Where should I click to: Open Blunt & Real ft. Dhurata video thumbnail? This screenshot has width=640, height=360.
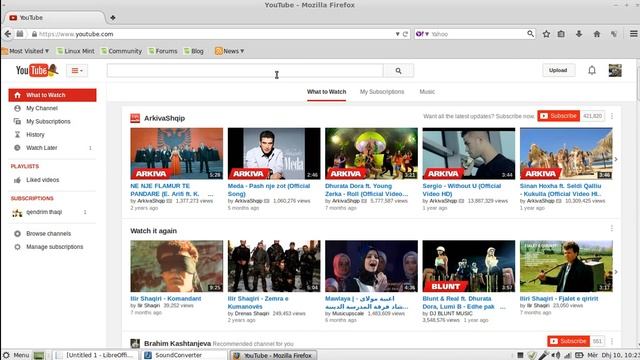click(x=469, y=266)
